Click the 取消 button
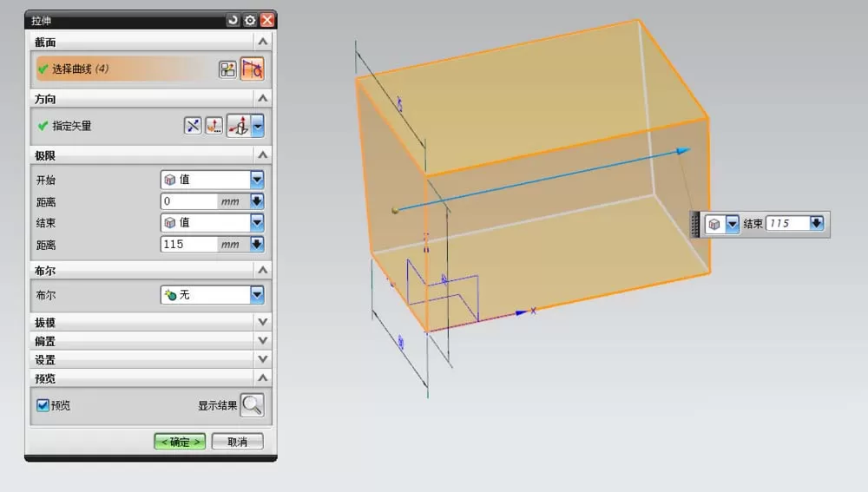The height and width of the screenshot is (492, 868). (238, 442)
